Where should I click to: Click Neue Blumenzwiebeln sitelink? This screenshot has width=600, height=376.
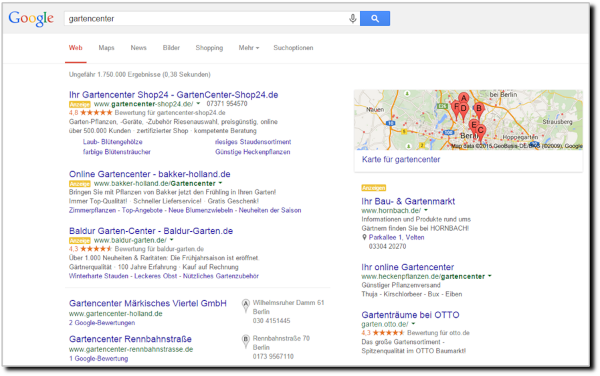[201, 210]
